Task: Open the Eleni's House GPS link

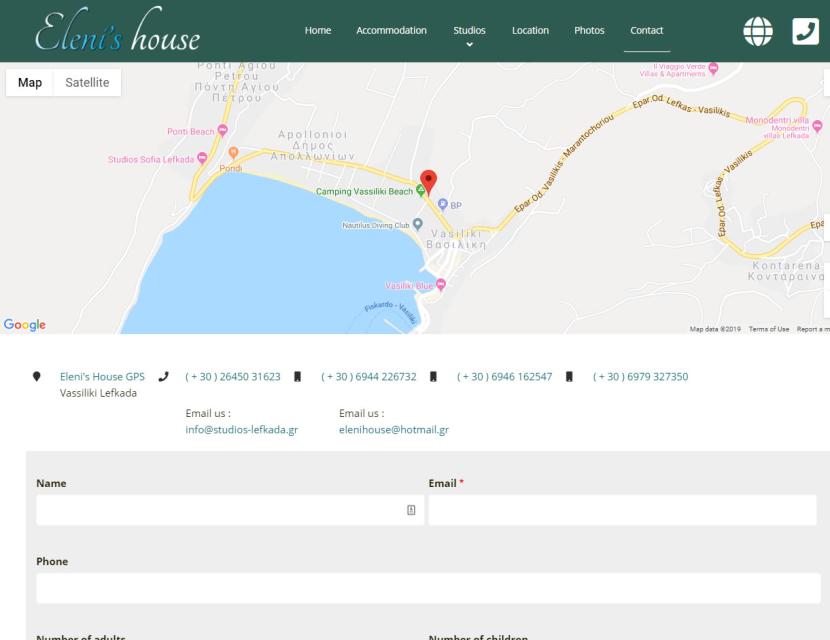Action: [102, 376]
